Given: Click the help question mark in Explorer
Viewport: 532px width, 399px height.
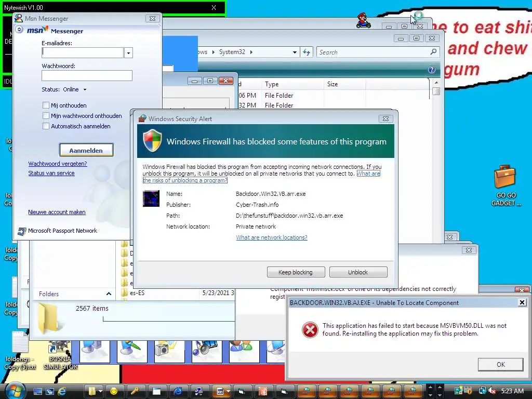Looking at the screenshot, I should point(431,70).
